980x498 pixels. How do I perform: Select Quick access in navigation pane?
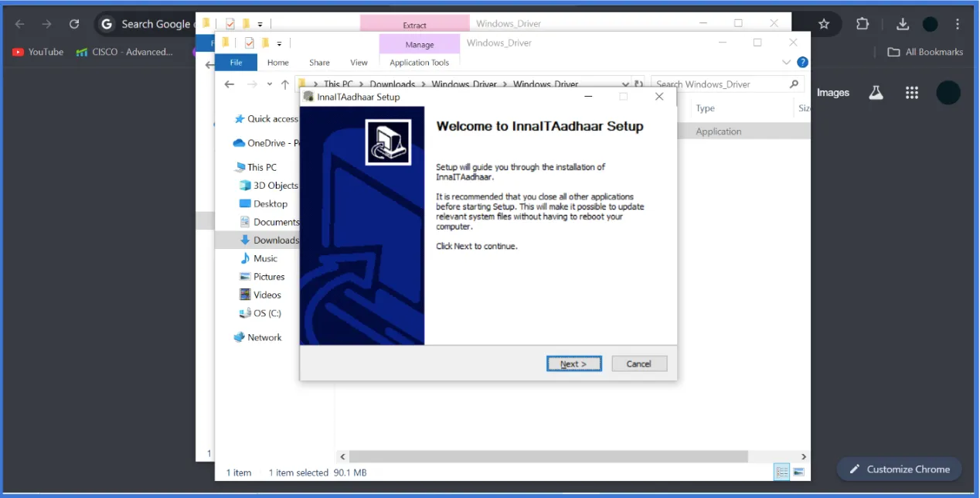point(267,119)
